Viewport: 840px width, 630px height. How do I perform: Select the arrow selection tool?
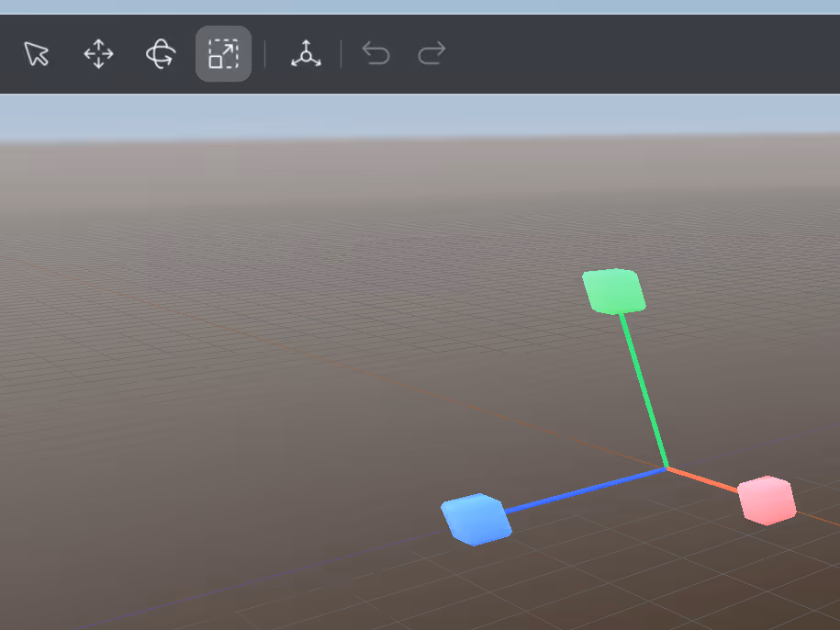point(37,53)
